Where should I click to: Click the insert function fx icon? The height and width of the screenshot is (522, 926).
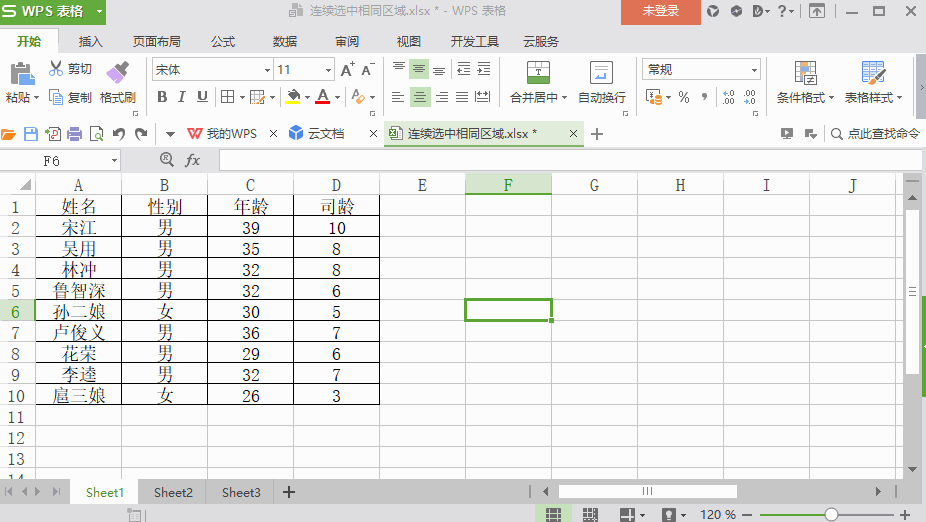tap(193, 160)
